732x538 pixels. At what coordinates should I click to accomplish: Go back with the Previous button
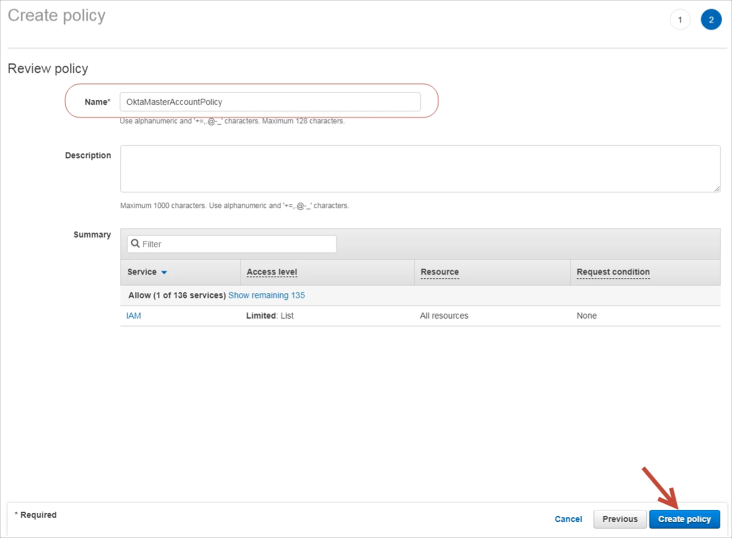point(619,519)
